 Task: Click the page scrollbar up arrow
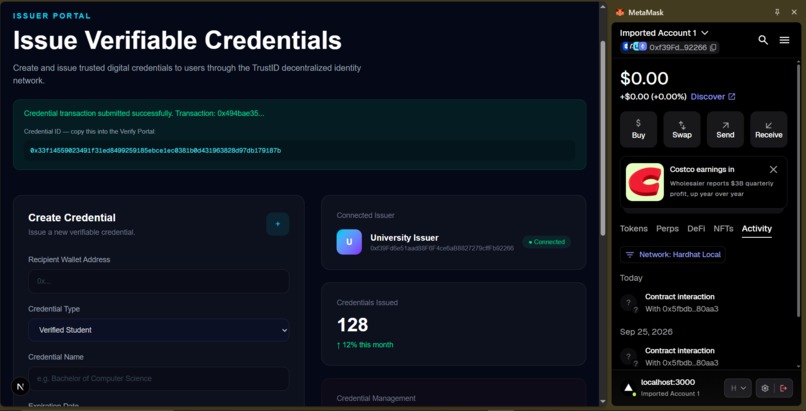click(x=602, y=5)
